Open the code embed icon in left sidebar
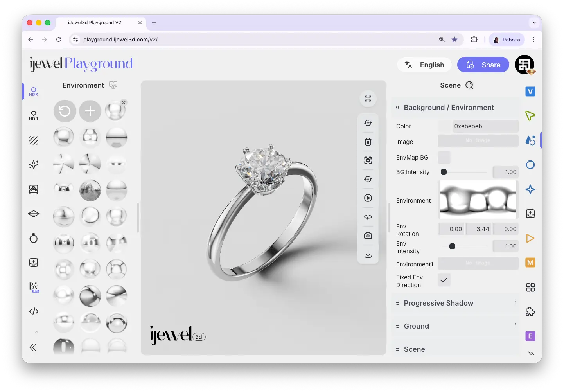This screenshot has height=392, width=564. pos(34,311)
